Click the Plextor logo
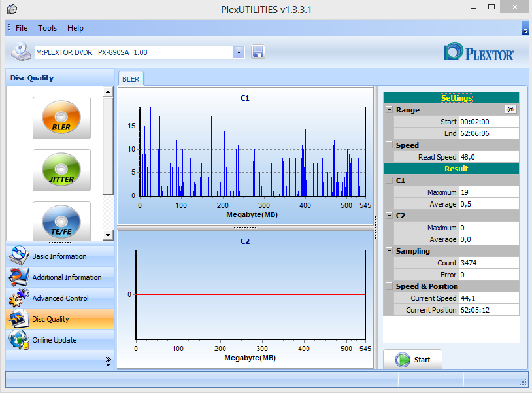 pos(478,52)
